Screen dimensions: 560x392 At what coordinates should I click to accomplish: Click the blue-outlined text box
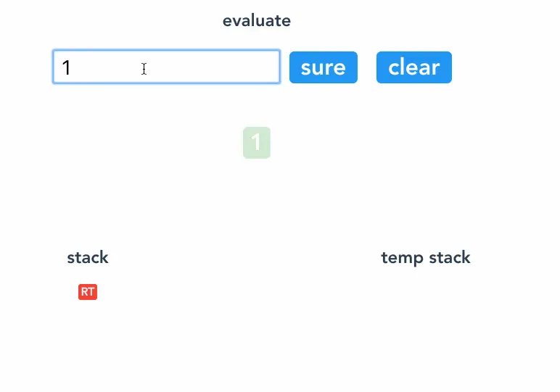click(x=166, y=67)
